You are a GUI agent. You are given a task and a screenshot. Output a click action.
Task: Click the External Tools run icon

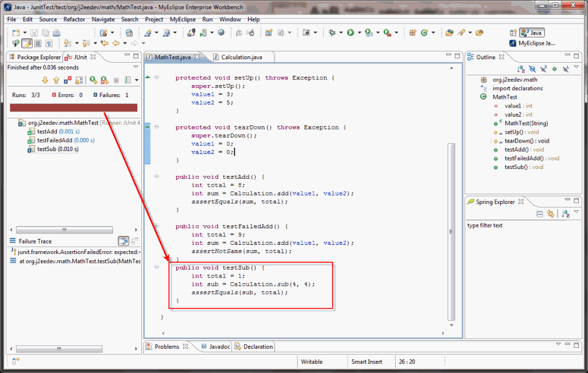coord(388,33)
